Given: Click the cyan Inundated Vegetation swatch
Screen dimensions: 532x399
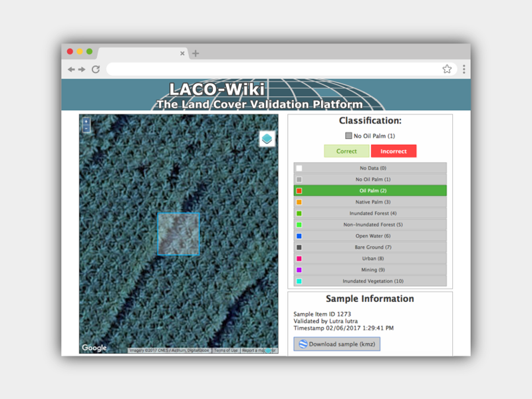Looking at the screenshot, I should 299,281.
